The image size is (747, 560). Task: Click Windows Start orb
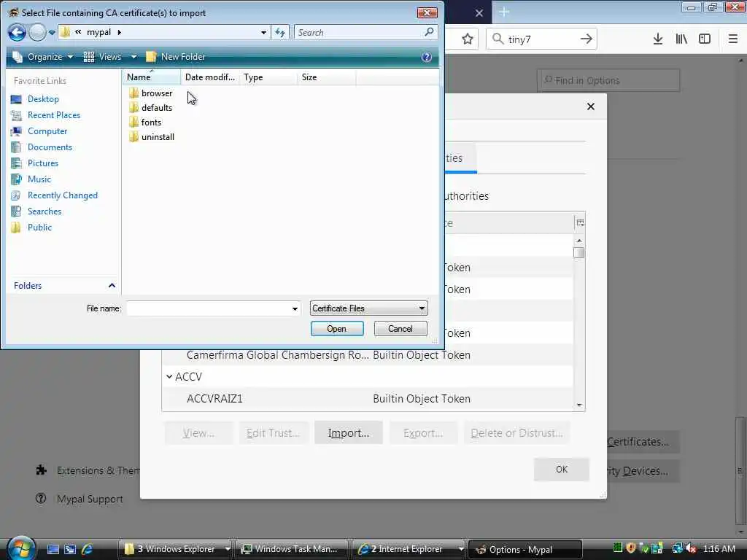(20, 548)
